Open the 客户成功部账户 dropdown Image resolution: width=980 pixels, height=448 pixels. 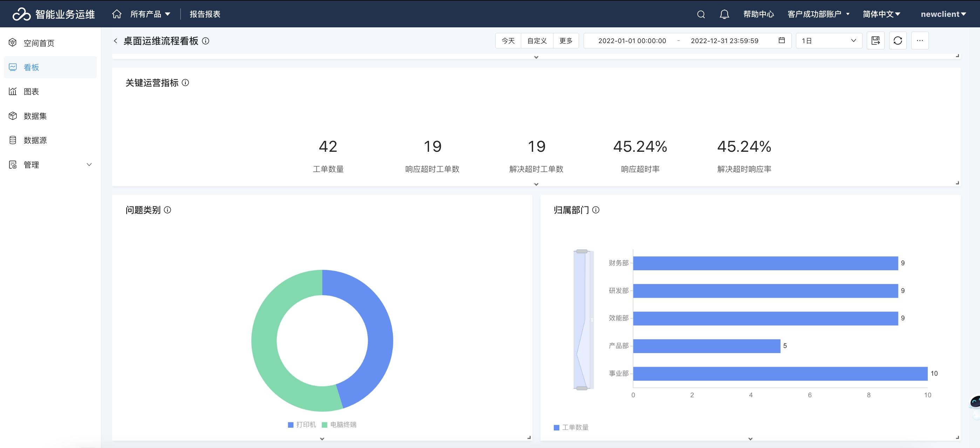[x=818, y=14]
